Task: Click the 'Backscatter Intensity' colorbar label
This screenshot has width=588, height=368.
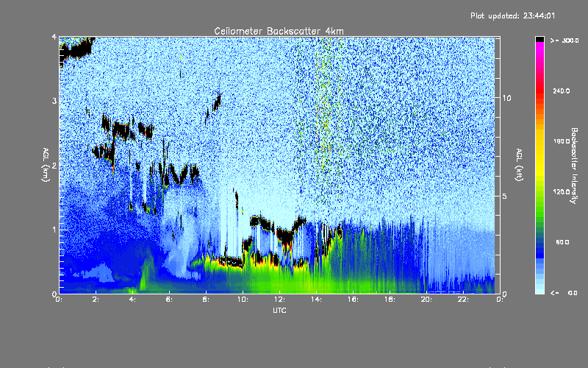Action: coord(574,166)
